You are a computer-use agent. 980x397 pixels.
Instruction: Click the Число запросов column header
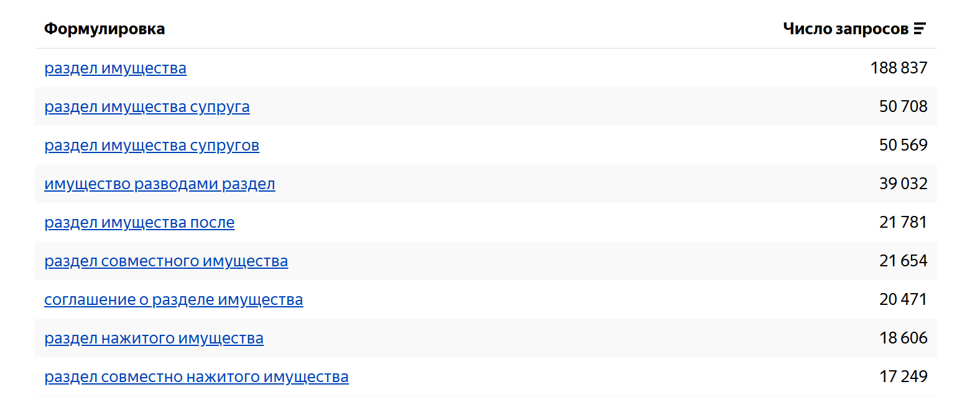click(x=846, y=29)
